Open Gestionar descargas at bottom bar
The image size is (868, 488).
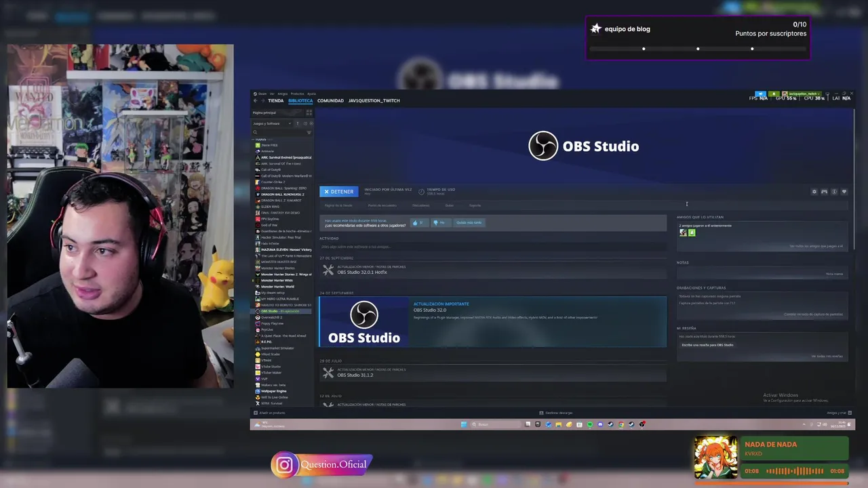(x=557, y=413)
